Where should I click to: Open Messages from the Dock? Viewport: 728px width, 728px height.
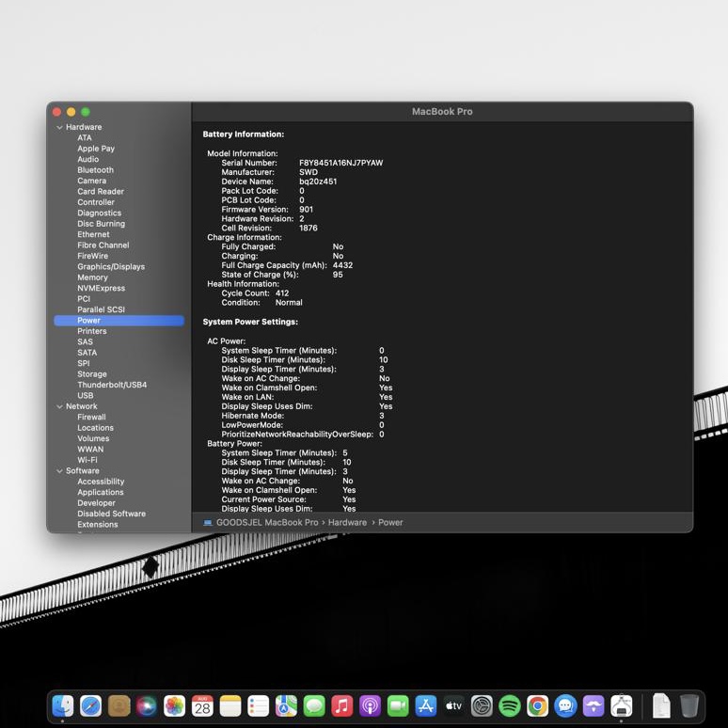[x=314, y=706]
